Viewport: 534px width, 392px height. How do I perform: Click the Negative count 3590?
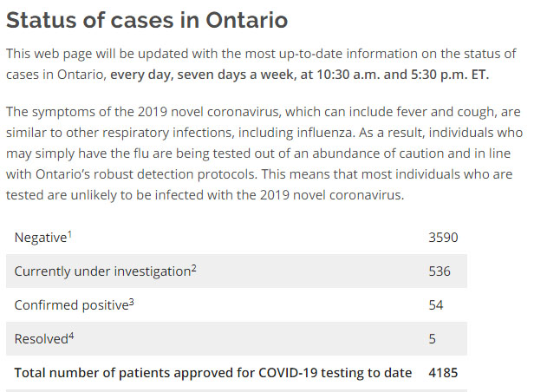pyautogui.click(x=443, y=237)
